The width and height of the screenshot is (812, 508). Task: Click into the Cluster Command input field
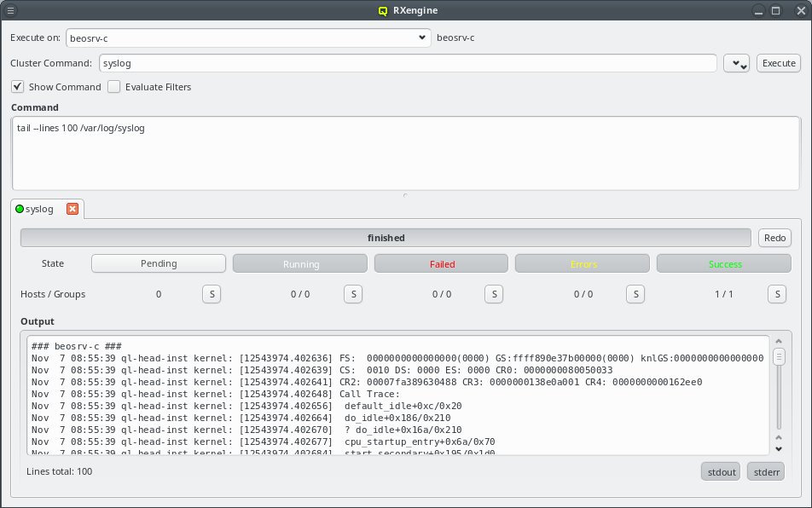(407, 64)
